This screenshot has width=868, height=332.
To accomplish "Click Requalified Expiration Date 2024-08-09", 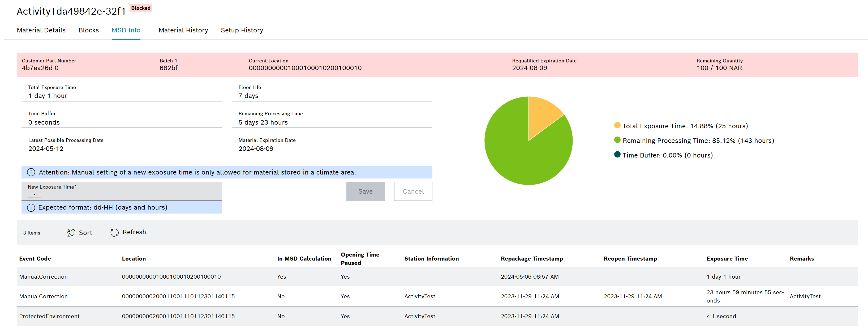I will pyautogui.click(x=529, y=68).
